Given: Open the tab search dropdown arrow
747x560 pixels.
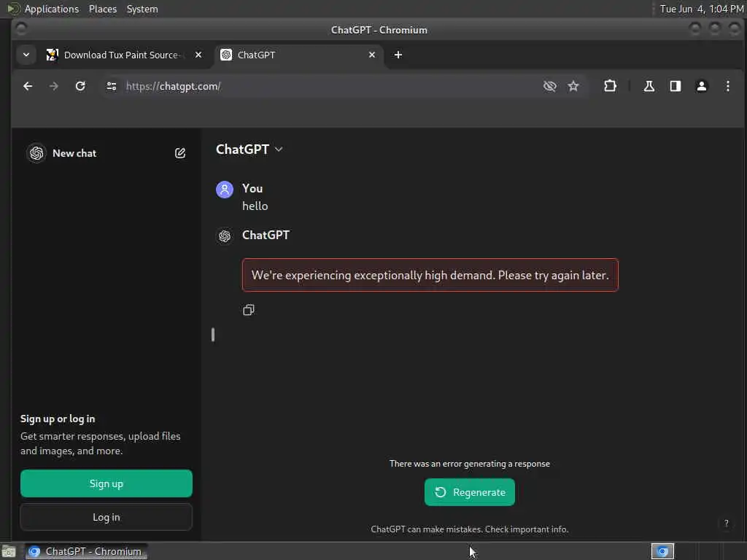Looking at the screenshot, I should click(26, 55).
